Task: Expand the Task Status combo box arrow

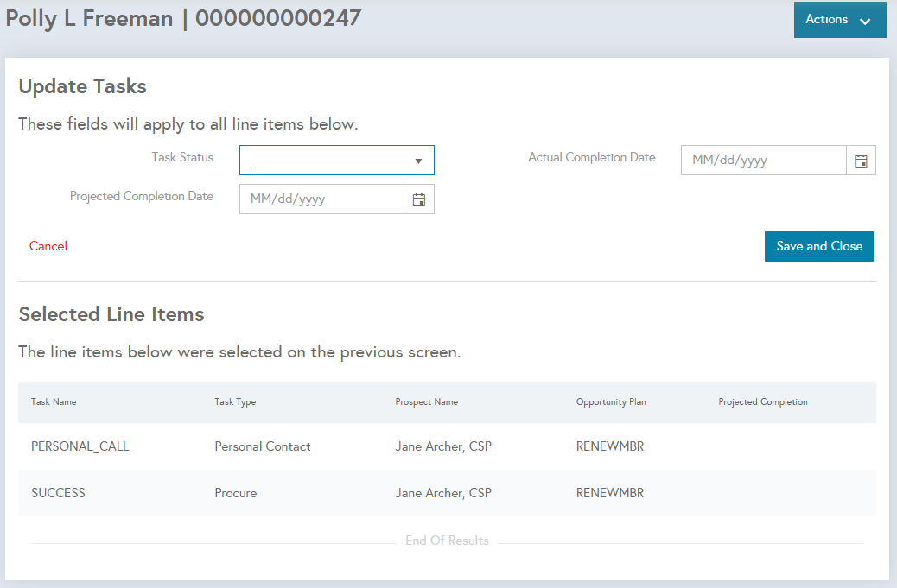Action: point(418,161)
